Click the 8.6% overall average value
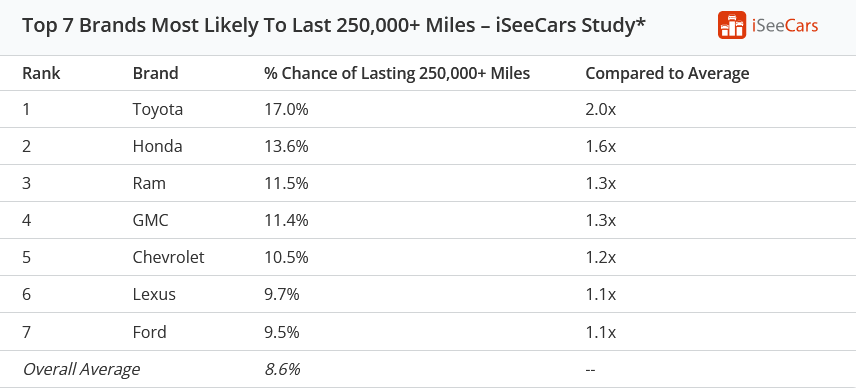The width and height of the screenshot is (856, 392). [282, 370]
